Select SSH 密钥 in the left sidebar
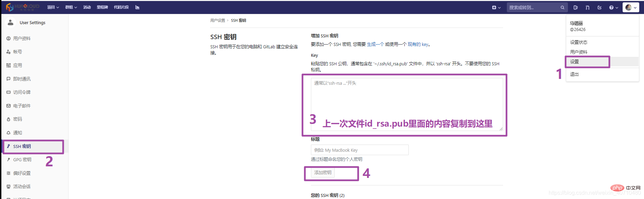 click(x=34, y=146)
